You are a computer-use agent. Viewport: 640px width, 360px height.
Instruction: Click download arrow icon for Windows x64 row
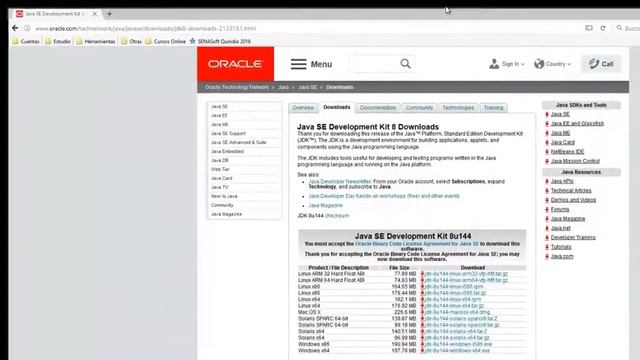(x=422, y=351)
